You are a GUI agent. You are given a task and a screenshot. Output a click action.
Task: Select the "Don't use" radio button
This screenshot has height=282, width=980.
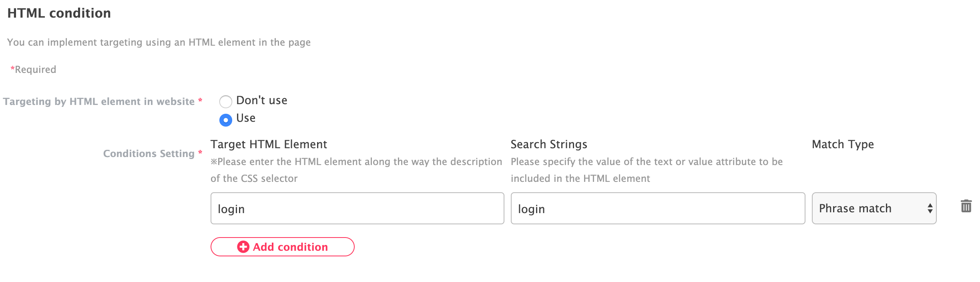(x=226, y=102)
